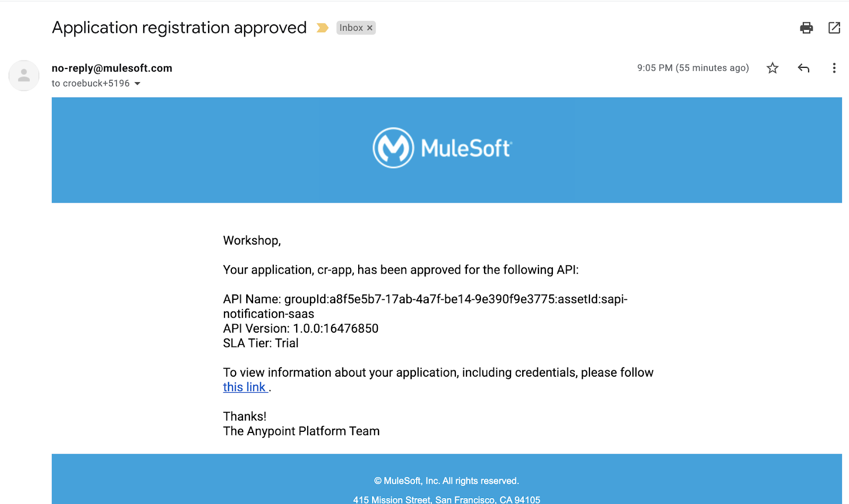
Task: Follow the 'this link' hyperlink
Action: pos(244,387)
